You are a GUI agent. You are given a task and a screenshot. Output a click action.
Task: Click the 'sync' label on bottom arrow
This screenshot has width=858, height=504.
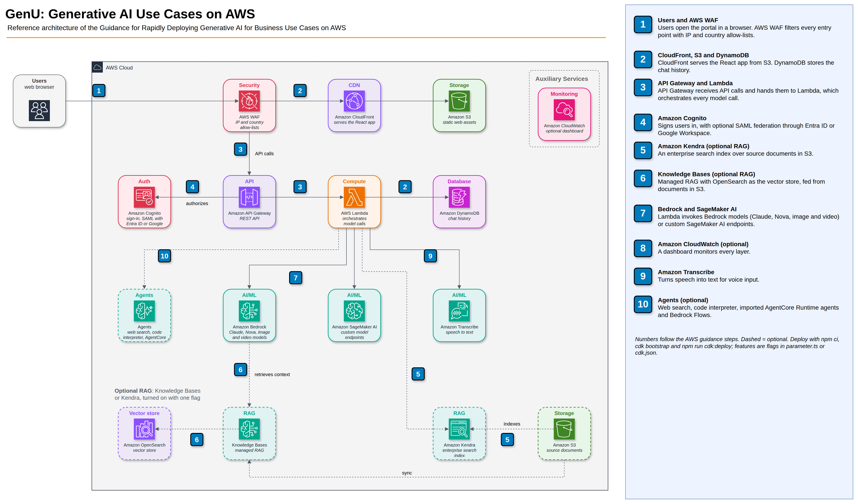tap(407, 473)
